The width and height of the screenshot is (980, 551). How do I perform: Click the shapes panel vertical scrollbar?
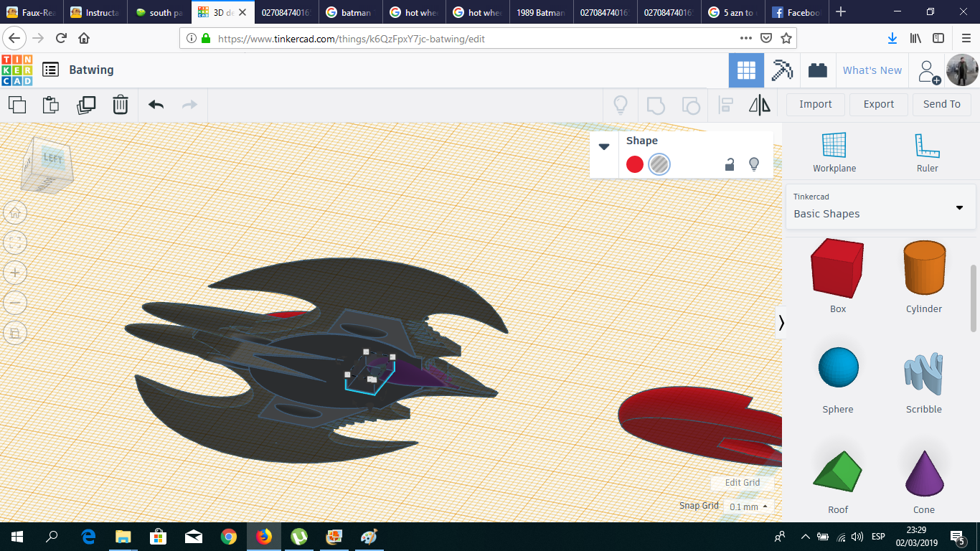pyautogui.click(x=974, y=298)
